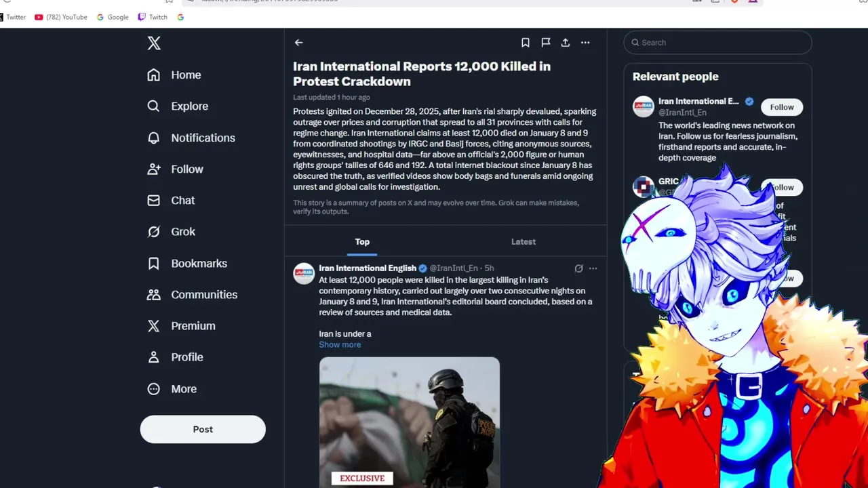This screenshot has width=868, height=488.
Task: Click the Grok disclaimer text under the summary
Action: pos(436,207)
